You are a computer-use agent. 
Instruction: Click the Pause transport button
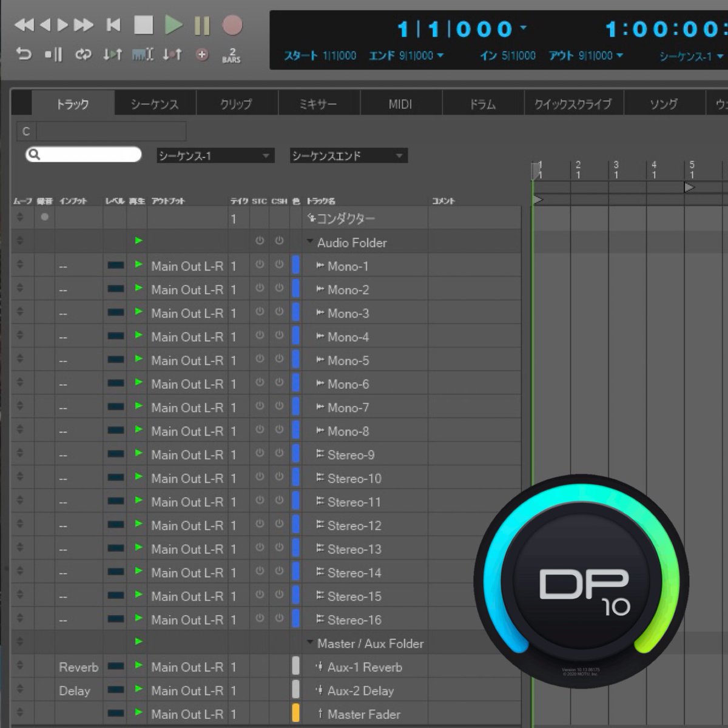pos(202,25)
